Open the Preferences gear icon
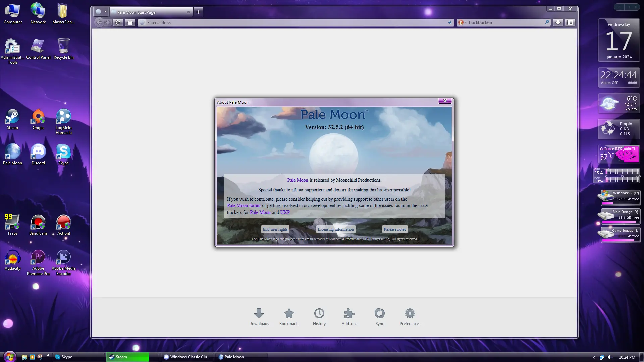Viewport: 644px width, 362px height. (410, 317)
